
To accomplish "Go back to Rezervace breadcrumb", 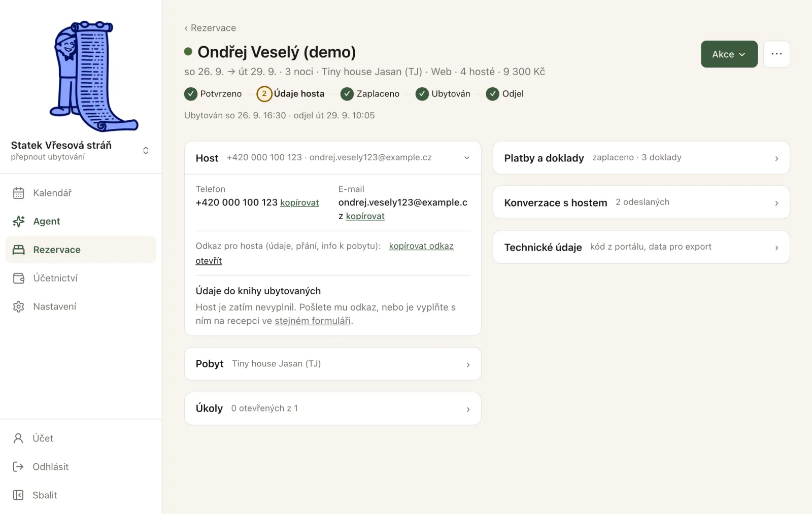I will pos(210,28).
